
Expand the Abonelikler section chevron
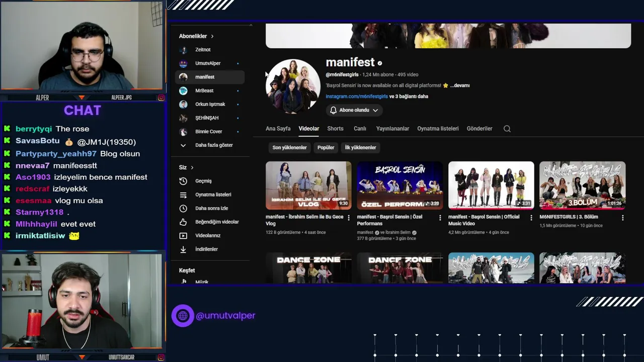tap(212, 36)
